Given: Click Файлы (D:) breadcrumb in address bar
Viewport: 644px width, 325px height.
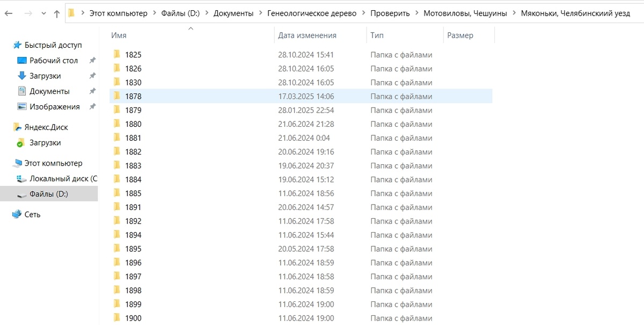Looking at the screenshot, I should pos(180,13).
